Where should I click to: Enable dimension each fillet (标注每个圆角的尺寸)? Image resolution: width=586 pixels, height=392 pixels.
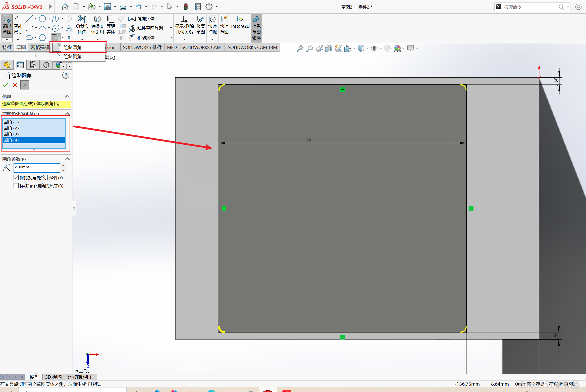pos(16,186)
